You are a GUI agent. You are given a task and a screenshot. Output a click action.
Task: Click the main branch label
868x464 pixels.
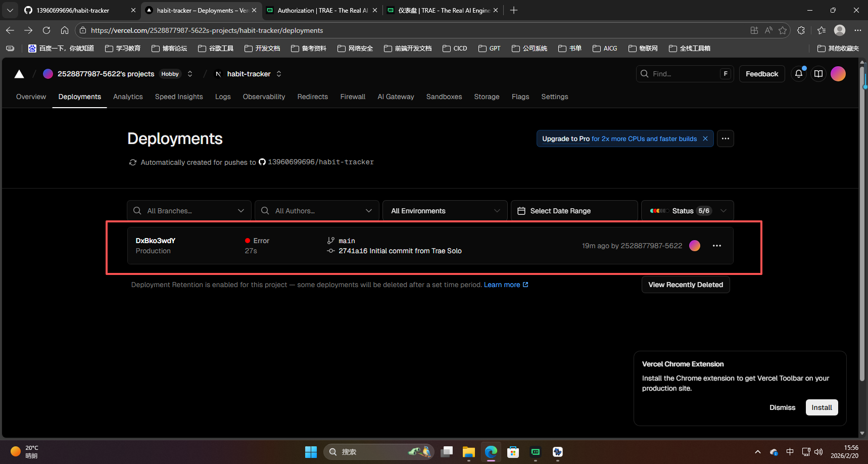347,241
